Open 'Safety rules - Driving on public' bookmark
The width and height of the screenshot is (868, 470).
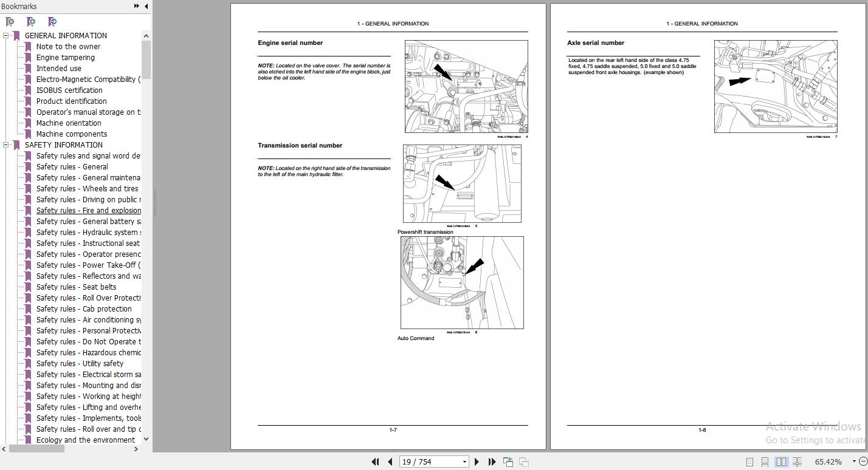tap(89, 200)
